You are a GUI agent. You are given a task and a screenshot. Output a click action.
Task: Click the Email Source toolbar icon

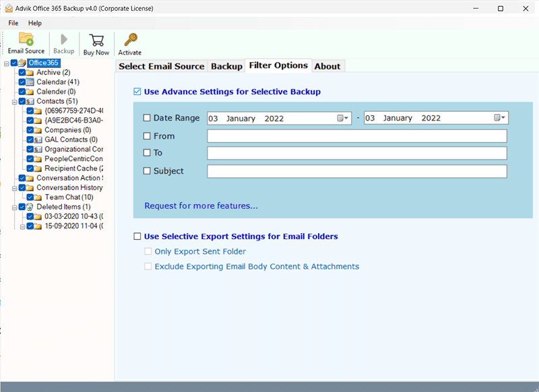click(26, 39)
